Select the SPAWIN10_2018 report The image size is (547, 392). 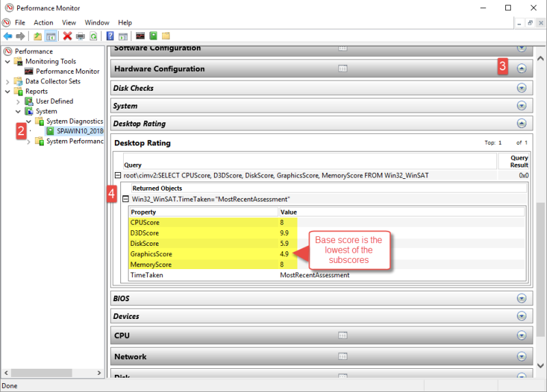click(80, 131)
